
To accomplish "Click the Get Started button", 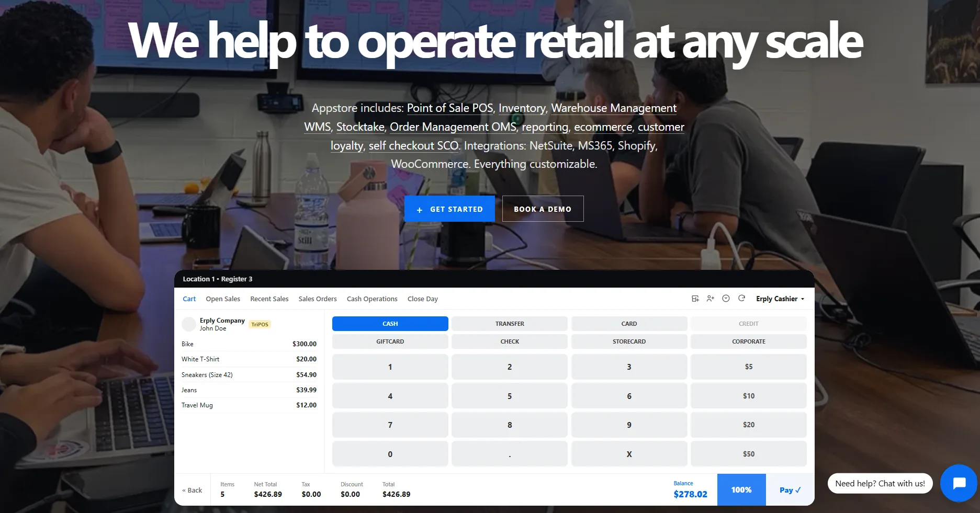I will (x=449, y=209).
